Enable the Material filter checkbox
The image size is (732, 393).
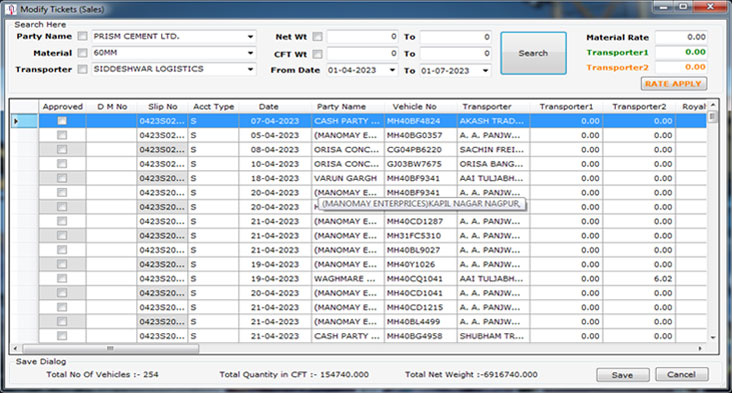pyautogui.click(x=83, y=53)
